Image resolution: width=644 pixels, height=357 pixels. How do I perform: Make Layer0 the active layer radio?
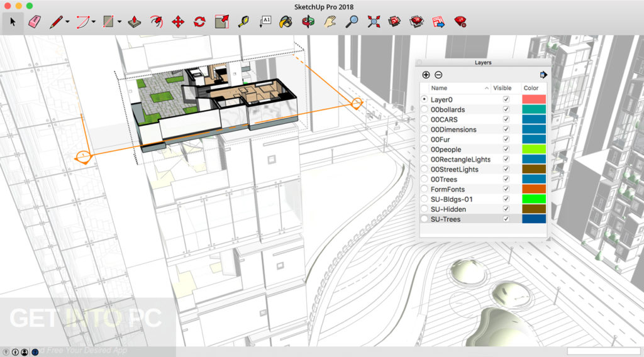pyautogui.click(x=425, y=99)
